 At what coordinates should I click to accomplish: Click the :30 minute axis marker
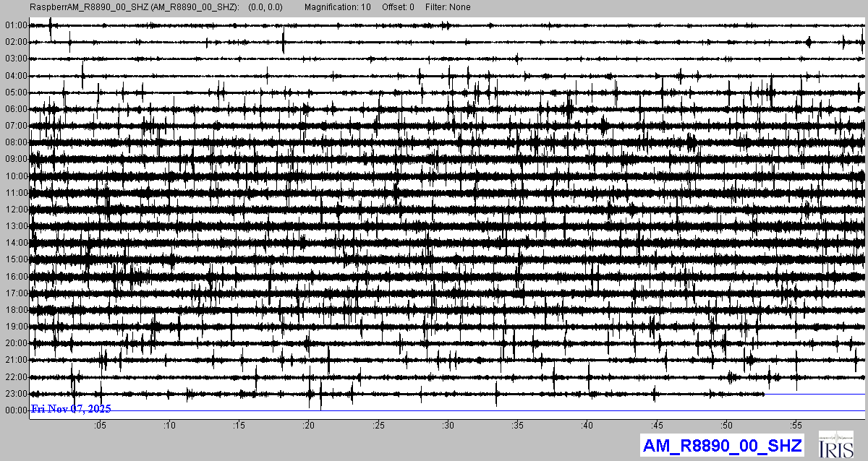[448, 425]
